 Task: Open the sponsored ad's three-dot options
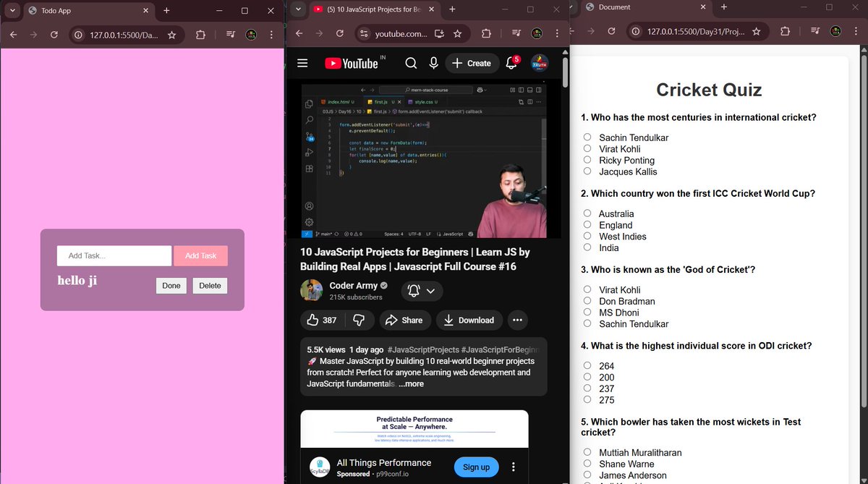(514, 467)
